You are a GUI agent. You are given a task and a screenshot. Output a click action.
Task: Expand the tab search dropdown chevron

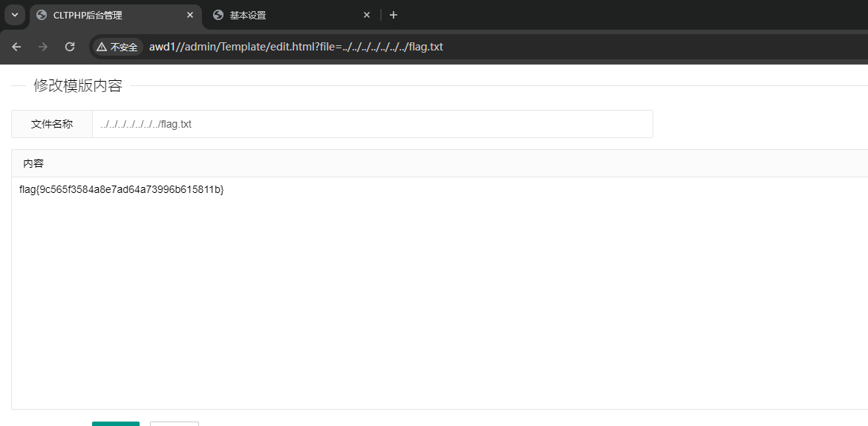15,15
